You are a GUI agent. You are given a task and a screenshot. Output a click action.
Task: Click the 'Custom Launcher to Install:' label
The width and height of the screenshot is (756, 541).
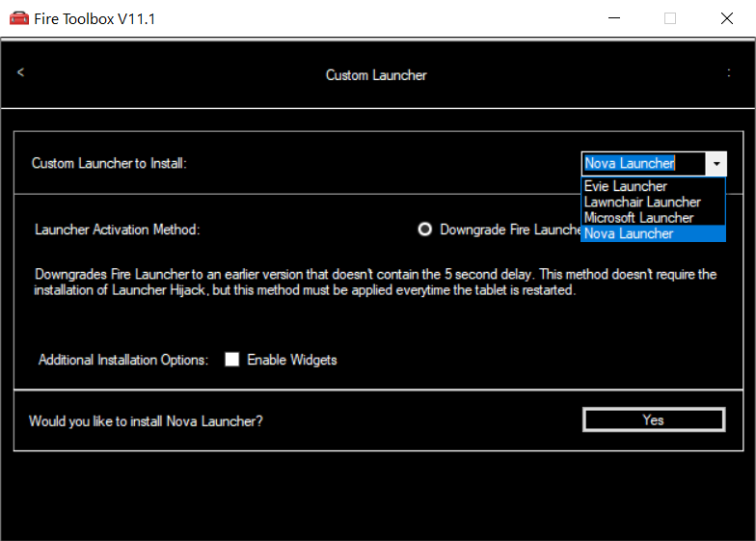click(x=109, y=164)
